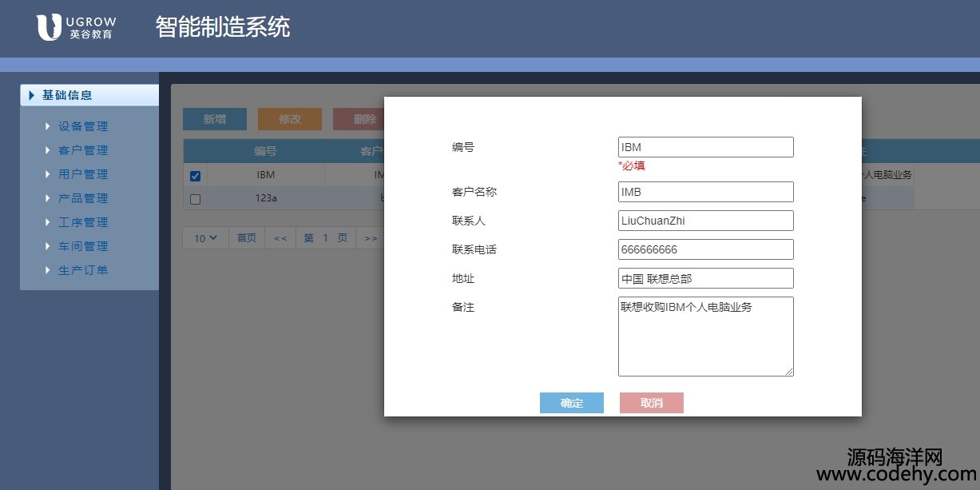Open 工序管理 in the sidebar

click(x=82, y=222)
